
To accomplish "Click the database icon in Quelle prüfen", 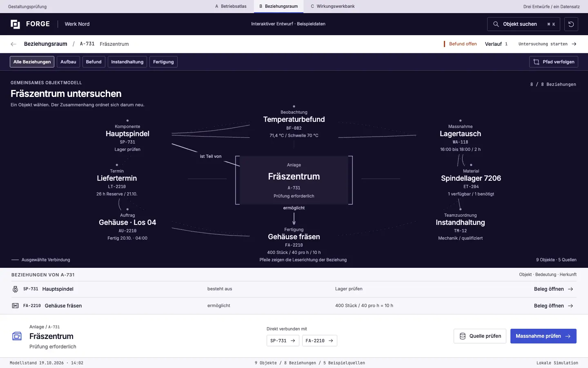I will 463,336.
